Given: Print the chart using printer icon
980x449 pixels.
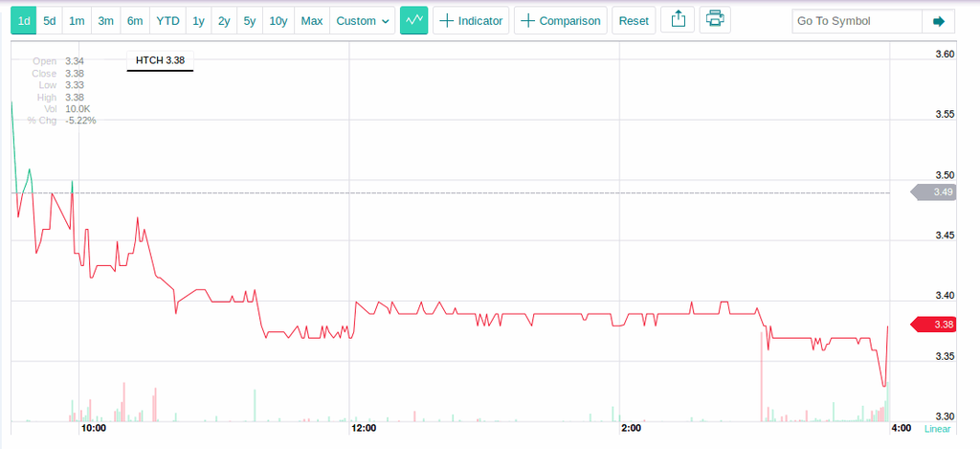Looking at the screenshot, I should click(715, 21).
